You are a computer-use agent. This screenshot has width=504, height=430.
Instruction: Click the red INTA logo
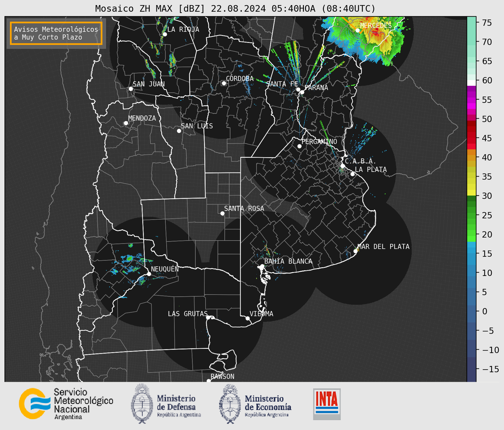[327, 404]
